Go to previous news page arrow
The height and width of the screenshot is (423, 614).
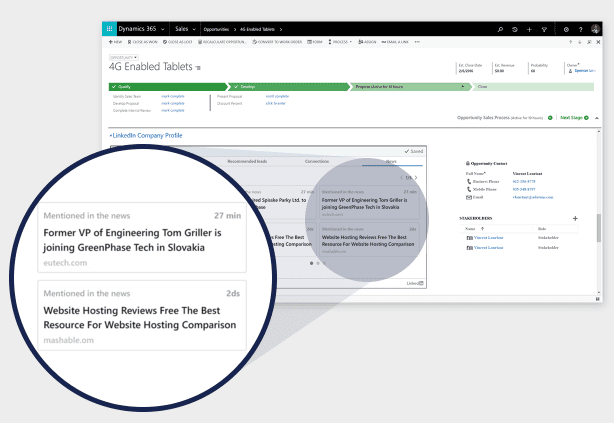coord(401,178)
